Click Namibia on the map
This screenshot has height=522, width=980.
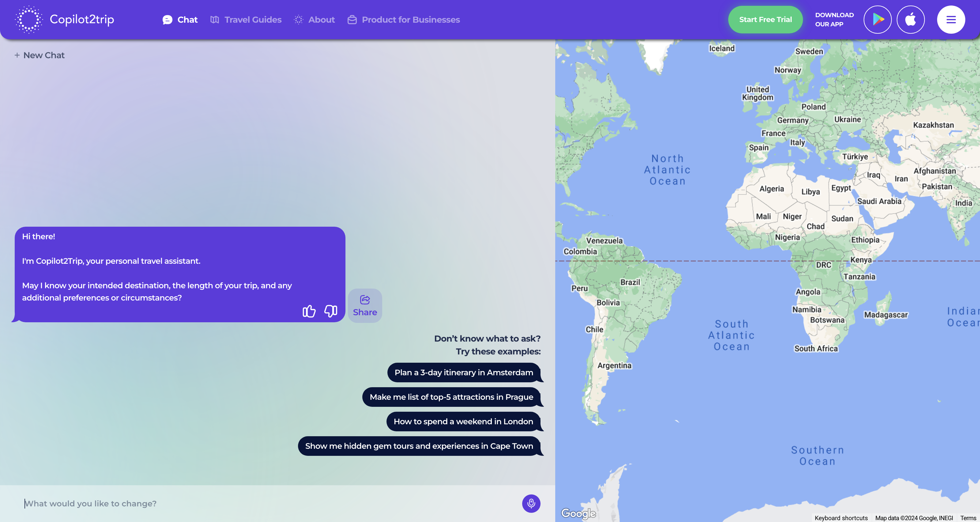click(x=807, y=310)
